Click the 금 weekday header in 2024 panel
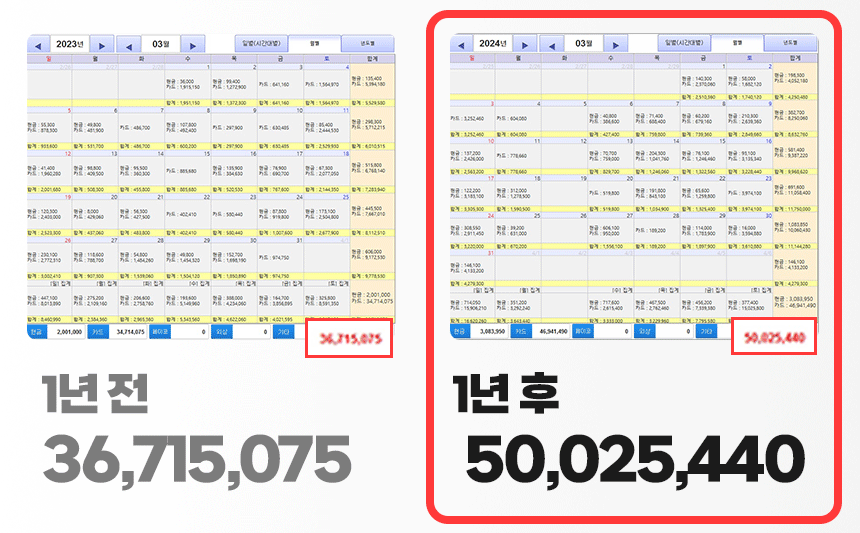The width and height of the screenshot is (860, 533). tap(703, 58)
